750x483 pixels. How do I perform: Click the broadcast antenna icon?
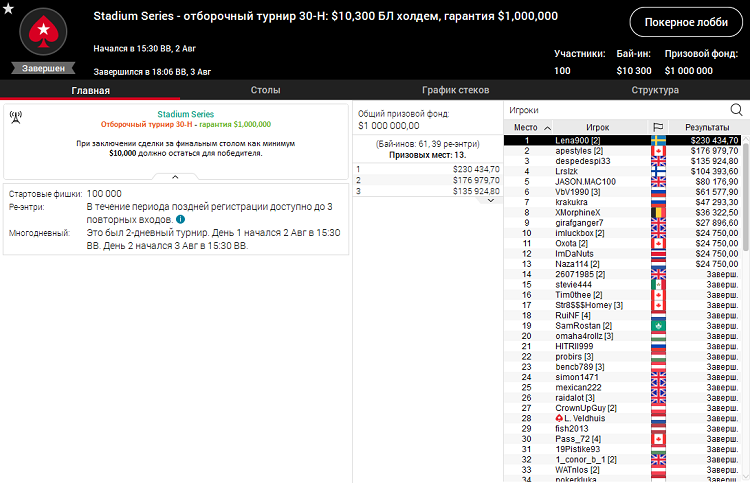(x=16, y=117)
